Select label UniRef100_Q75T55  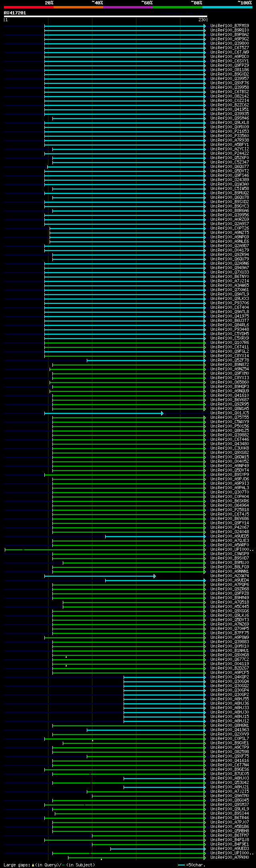pos(230,418)
